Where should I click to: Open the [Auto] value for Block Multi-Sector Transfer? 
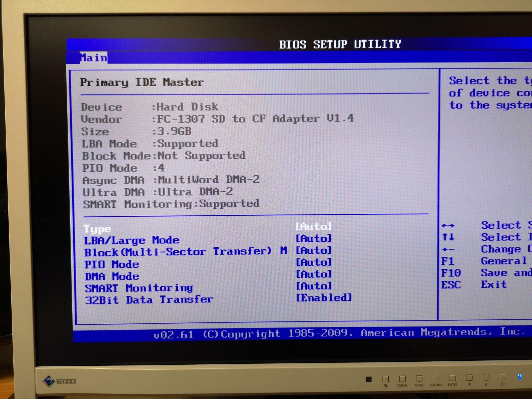[313, 250]
